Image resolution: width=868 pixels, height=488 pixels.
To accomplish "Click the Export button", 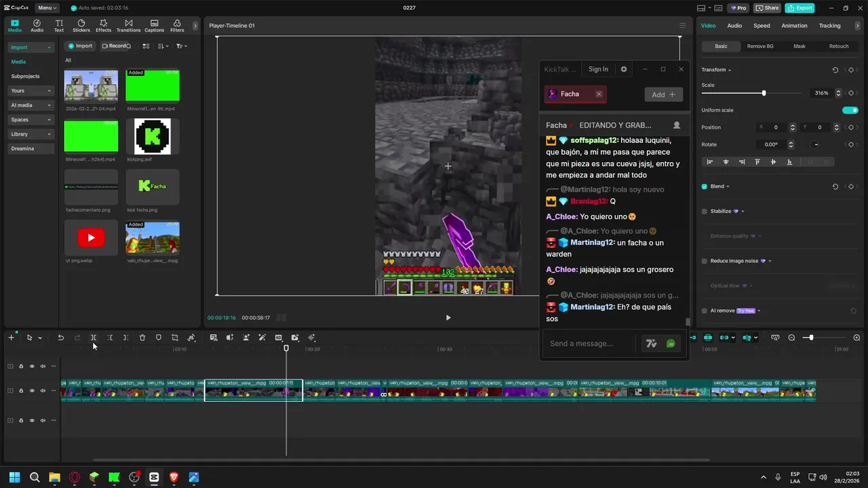I will [x=800, y=8].
